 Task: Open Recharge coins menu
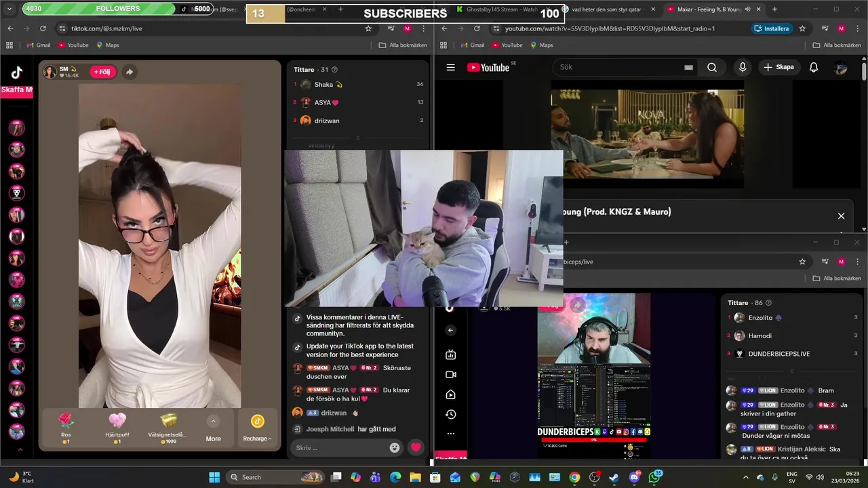(257, 428)
